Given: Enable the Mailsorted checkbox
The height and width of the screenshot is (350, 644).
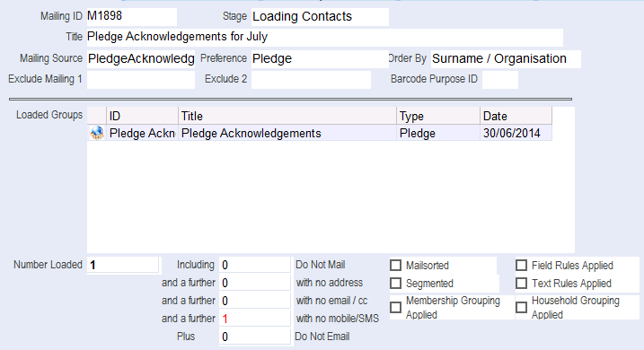Looking at the screenshot, I should click(x=395, y=265).
